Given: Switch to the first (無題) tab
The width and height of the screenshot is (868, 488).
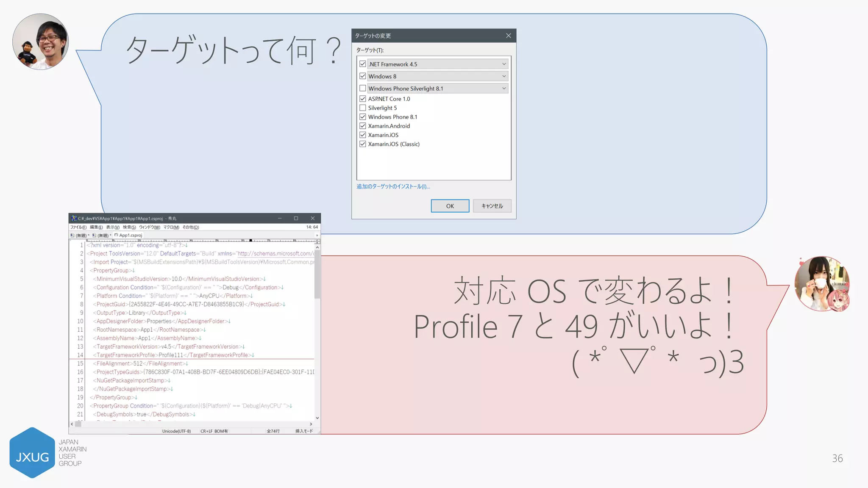Looking at the screenshot, I should pyautogui.click(x=80, y=236).
